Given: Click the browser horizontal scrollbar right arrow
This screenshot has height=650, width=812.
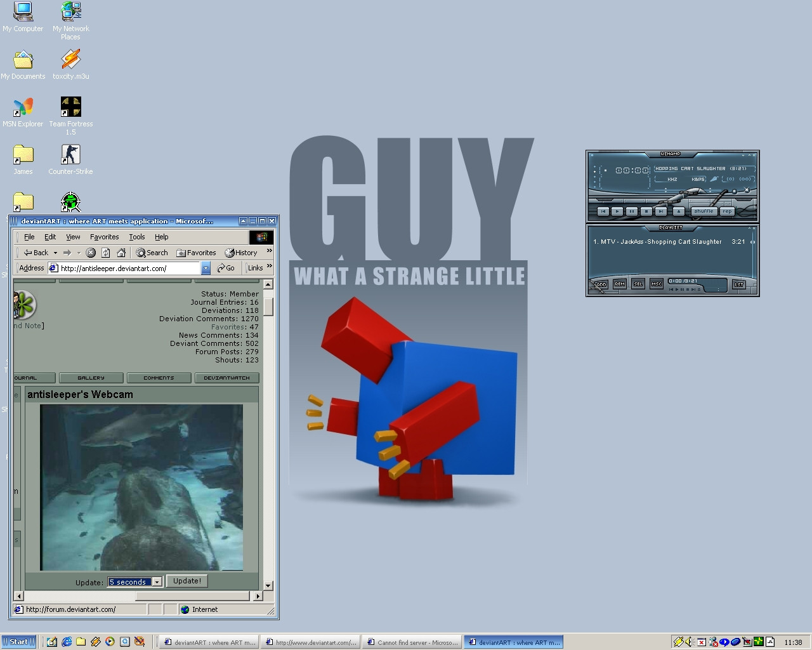Looking at the screenshot, I should (x=257, y=596).
